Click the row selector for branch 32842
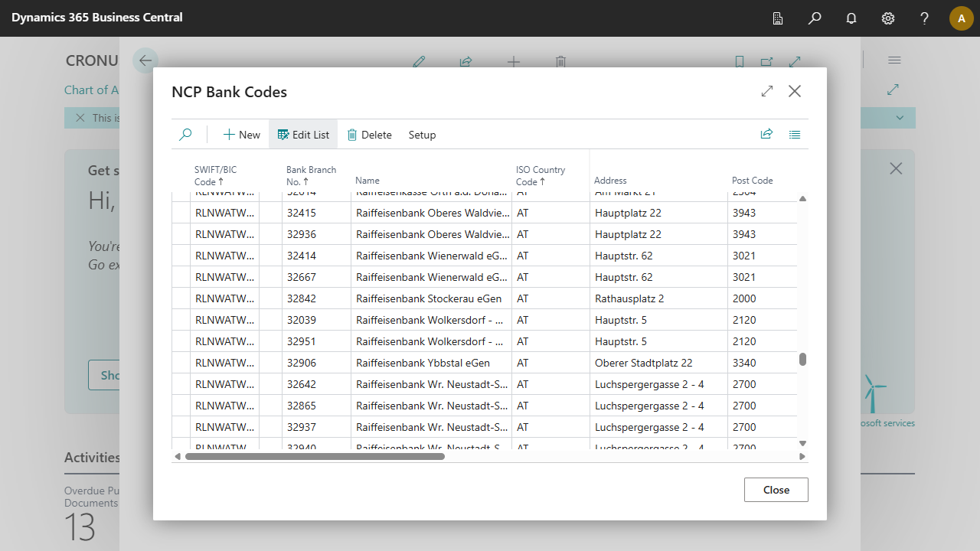 pos(181,298)
